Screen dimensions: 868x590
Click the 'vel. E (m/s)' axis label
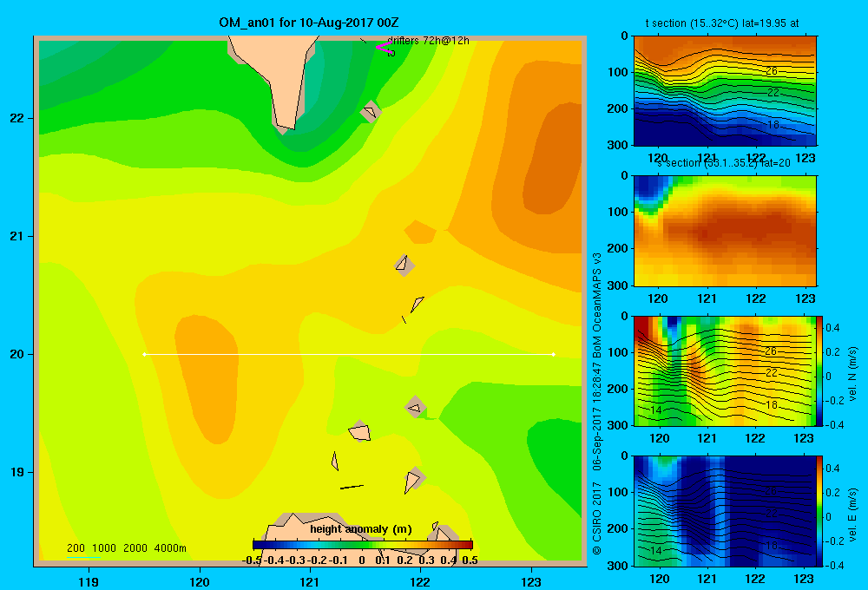853,515
